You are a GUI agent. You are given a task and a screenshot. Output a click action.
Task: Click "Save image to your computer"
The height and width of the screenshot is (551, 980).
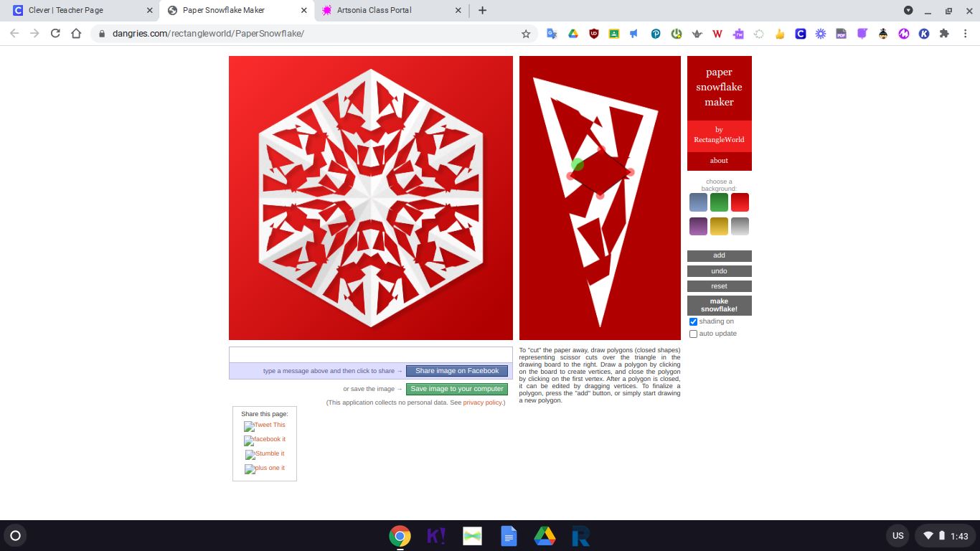pos(456,389)
